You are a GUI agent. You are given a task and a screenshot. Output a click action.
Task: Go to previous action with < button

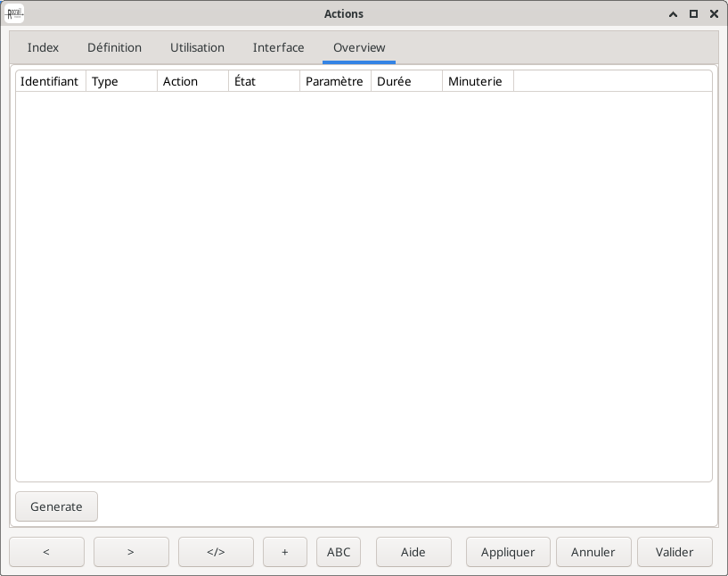46,552
